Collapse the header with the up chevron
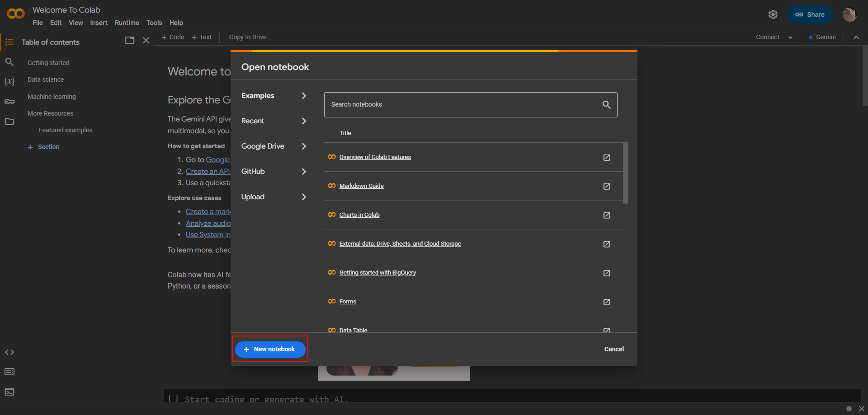The width and height of the screenshot is (868, 415). point(856,37)
